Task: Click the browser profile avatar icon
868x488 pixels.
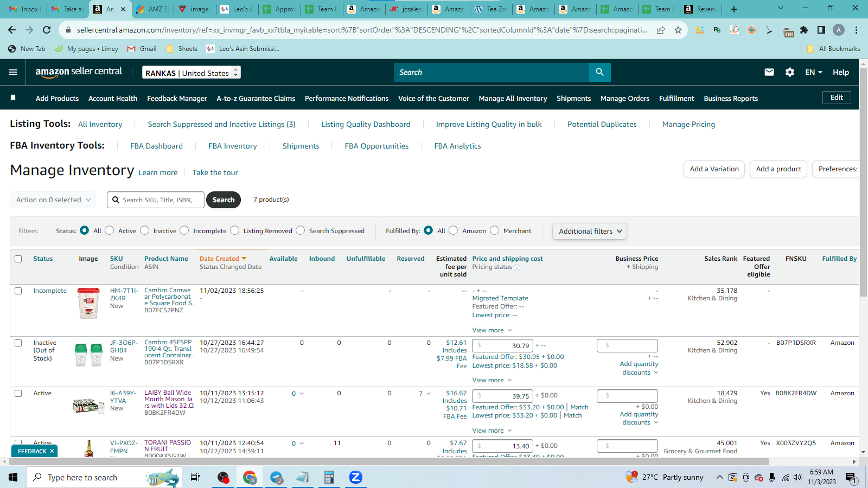Action: [839, 30]
